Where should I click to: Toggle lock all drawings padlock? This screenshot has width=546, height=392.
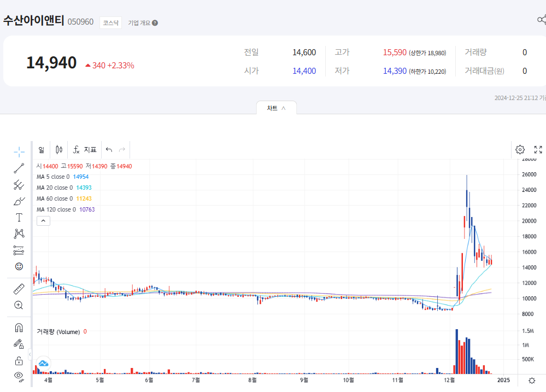19,361
